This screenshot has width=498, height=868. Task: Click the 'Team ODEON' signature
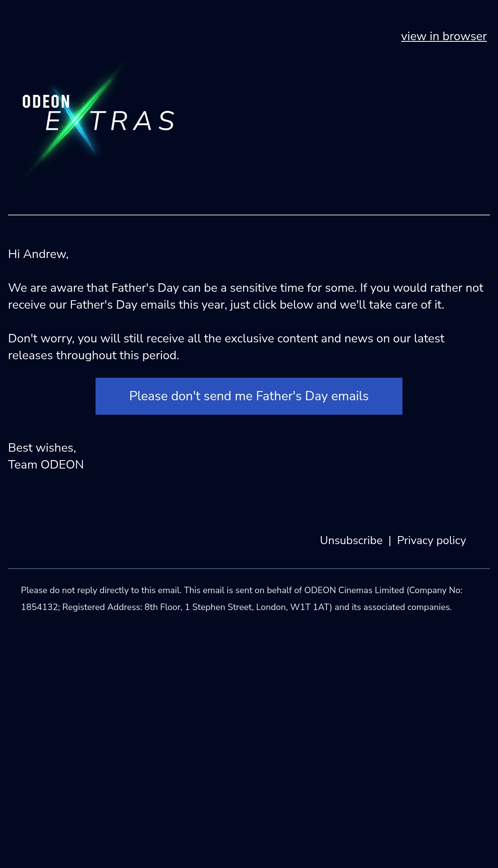(x=46, y=465)
